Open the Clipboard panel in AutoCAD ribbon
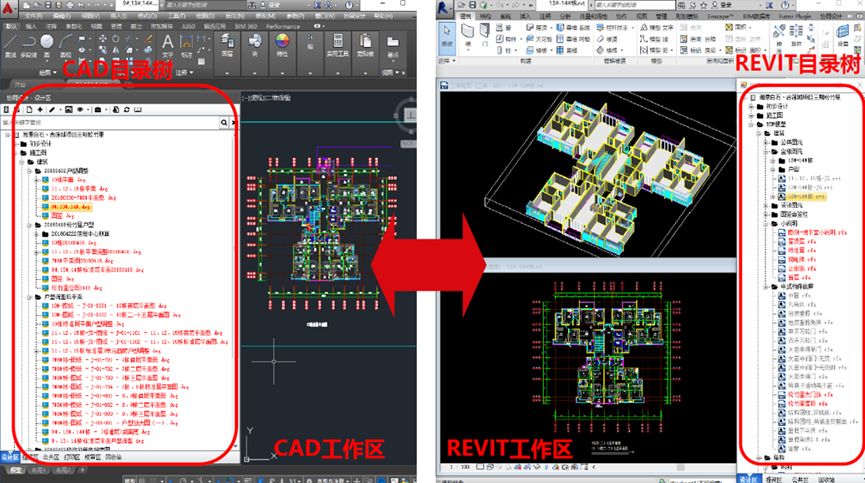Screen dimensions: 865x483 (365, 45)
